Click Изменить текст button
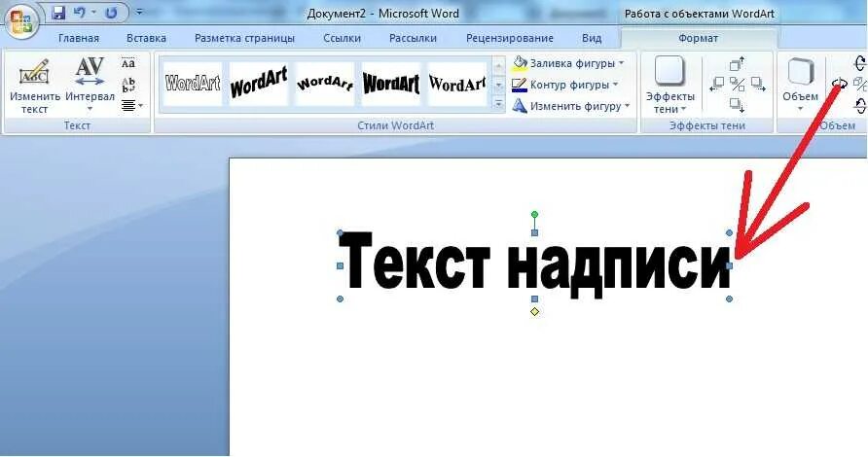868x457 pixels. (x=34, y=86)
